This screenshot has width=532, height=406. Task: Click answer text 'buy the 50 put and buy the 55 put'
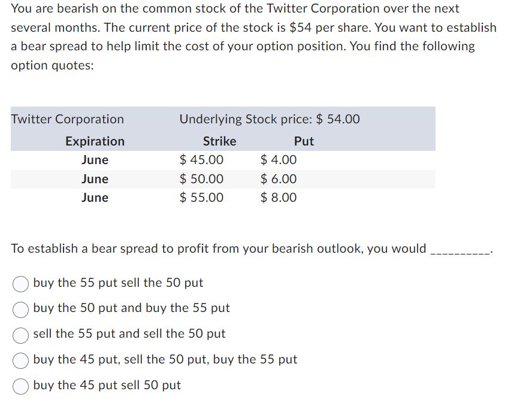131,308
